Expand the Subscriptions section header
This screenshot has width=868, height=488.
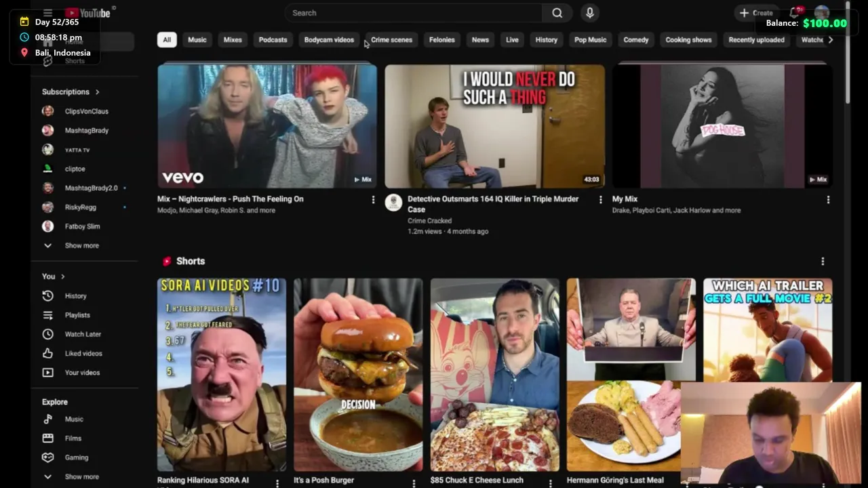[71, 91]
